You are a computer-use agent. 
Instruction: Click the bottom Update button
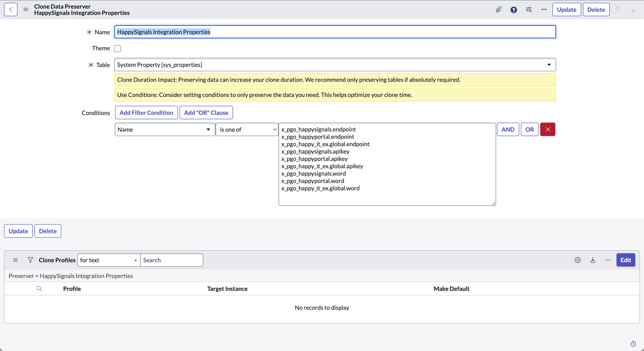pyautogui.click(x=18, y=231)
